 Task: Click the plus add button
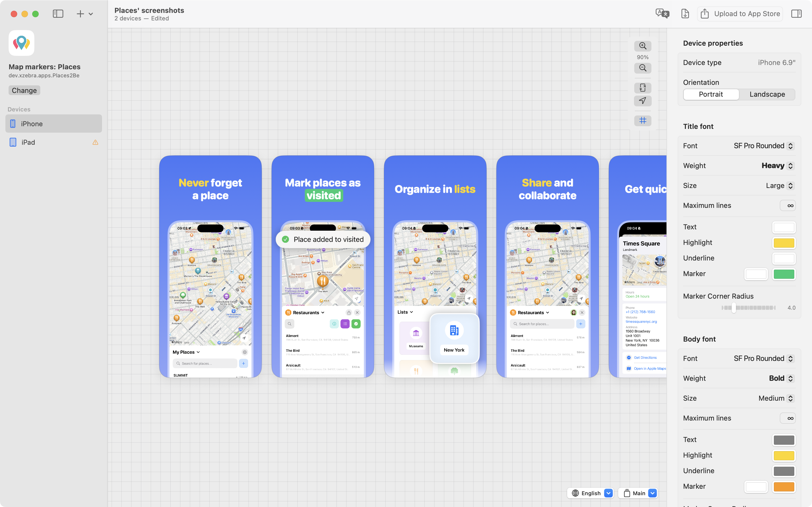click(x=80, y=14)
